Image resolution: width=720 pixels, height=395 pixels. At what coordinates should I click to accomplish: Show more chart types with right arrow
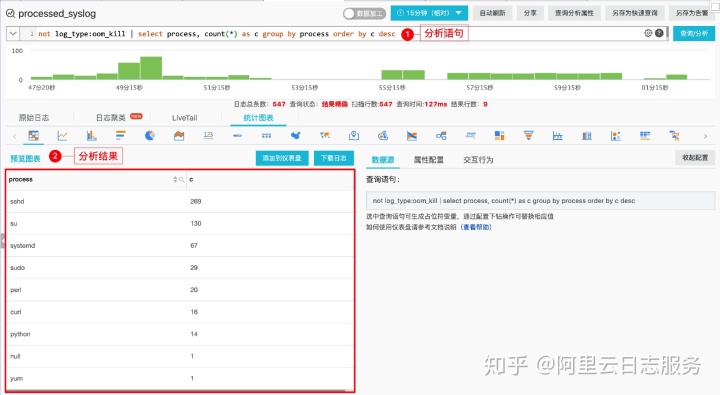(705, 136)
